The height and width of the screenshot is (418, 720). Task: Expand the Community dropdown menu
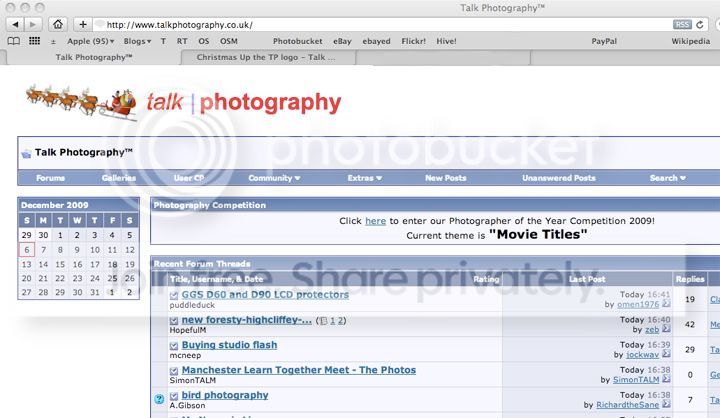(274, 178)
